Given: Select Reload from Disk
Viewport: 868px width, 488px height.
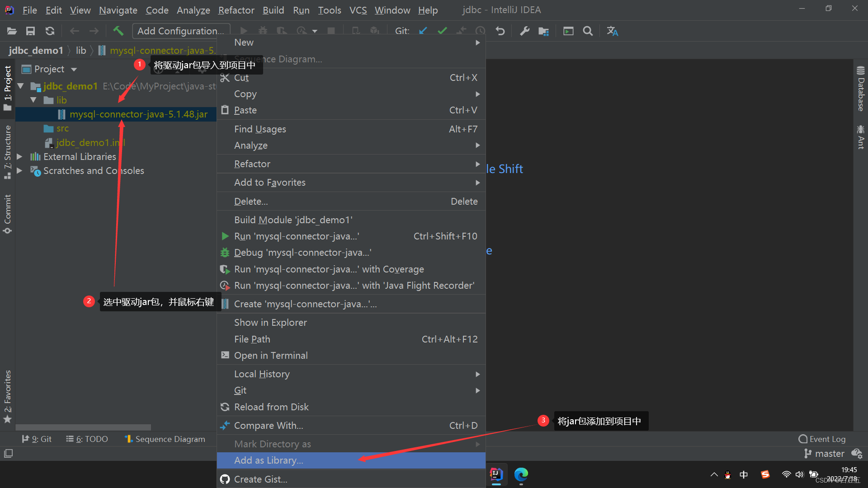Looking at the screenshot, I should coord(351,407).
